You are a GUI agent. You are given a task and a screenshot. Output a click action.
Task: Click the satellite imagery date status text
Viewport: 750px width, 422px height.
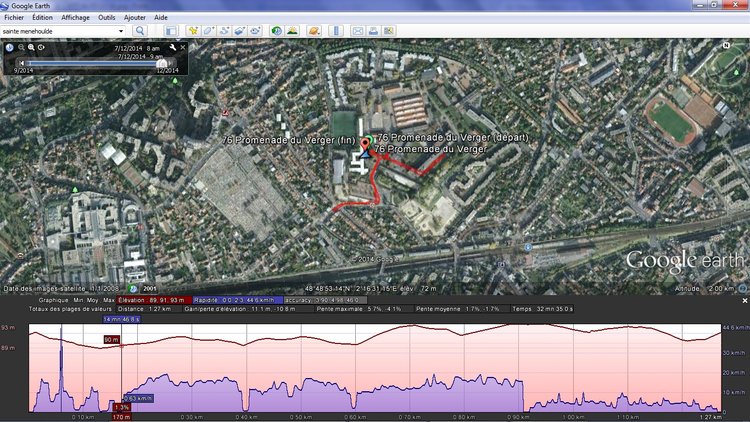61,289
